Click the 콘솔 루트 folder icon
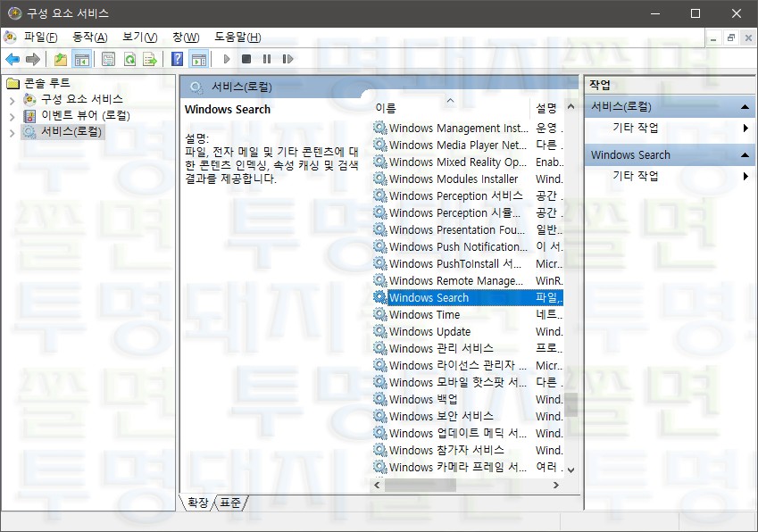The height and width of the screenshot is (532, 758). point(13,84)
